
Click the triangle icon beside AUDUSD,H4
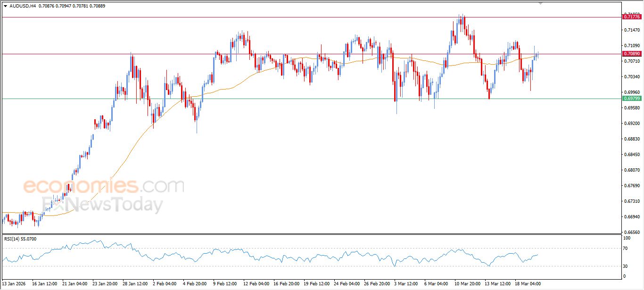coord(5,6)
